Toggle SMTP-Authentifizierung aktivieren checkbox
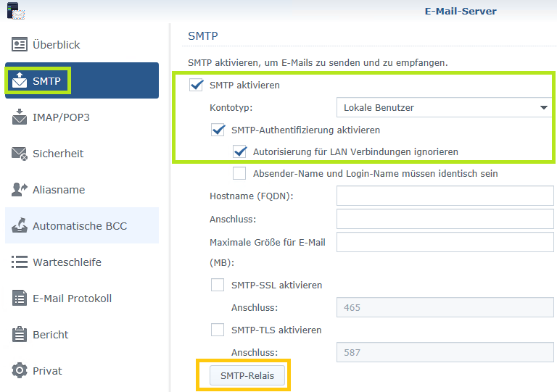This screenshot has width=557, height=392. click(218, 130)
